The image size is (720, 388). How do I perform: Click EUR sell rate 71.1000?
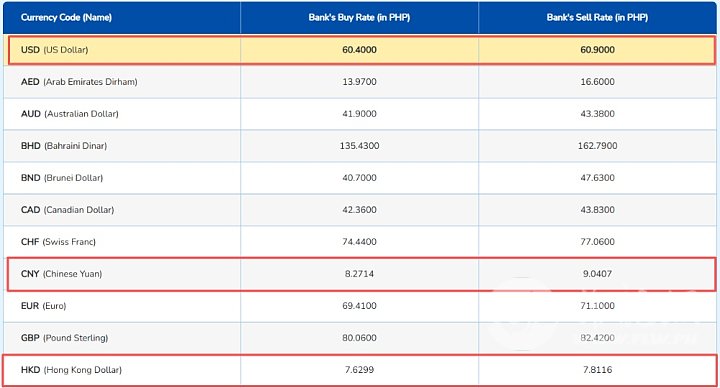point(597,306)
